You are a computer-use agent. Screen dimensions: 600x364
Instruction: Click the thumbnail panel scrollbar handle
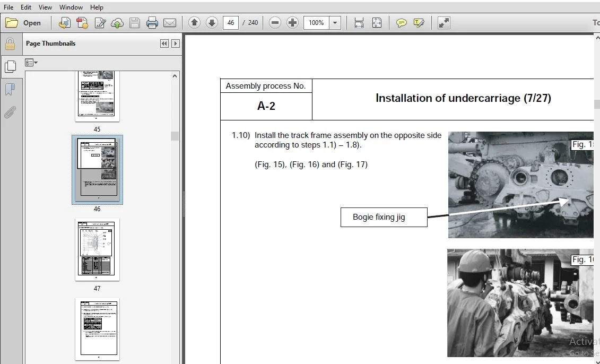point(175,136)
